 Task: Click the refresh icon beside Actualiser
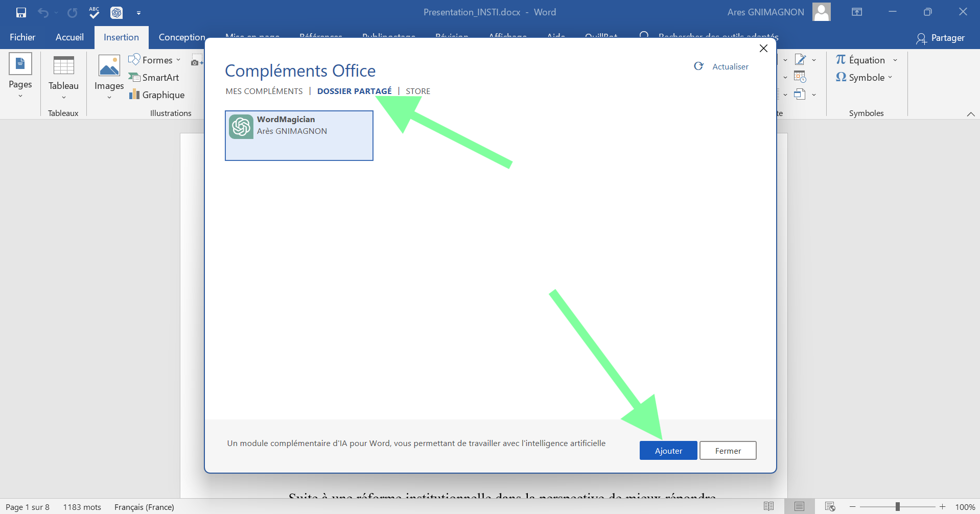698,66
